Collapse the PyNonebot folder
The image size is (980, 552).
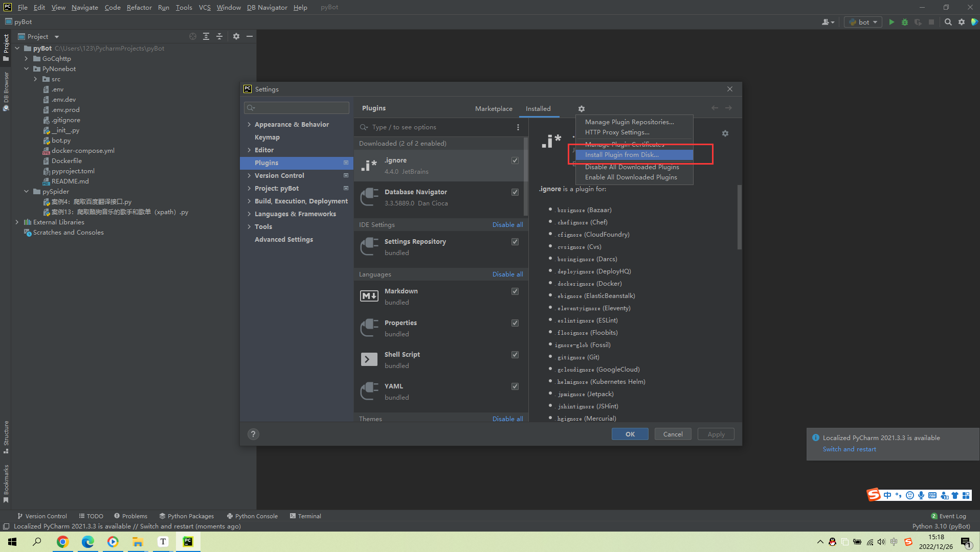26,69
